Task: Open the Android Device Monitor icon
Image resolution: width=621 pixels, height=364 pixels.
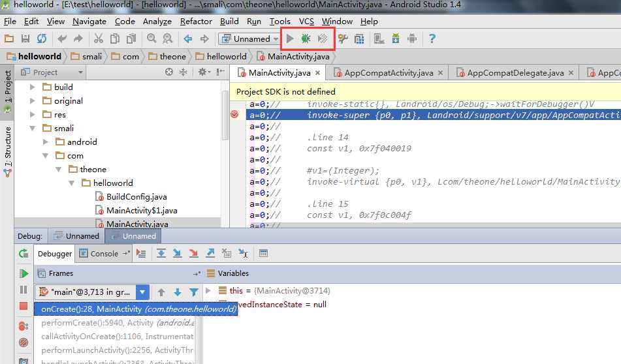Action: [x=412, y=38]
